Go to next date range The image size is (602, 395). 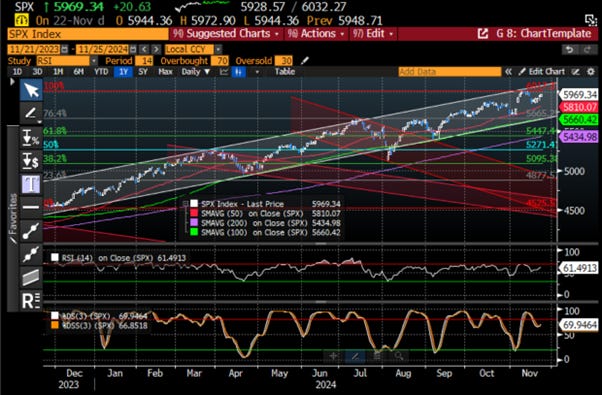coord(156,50)
